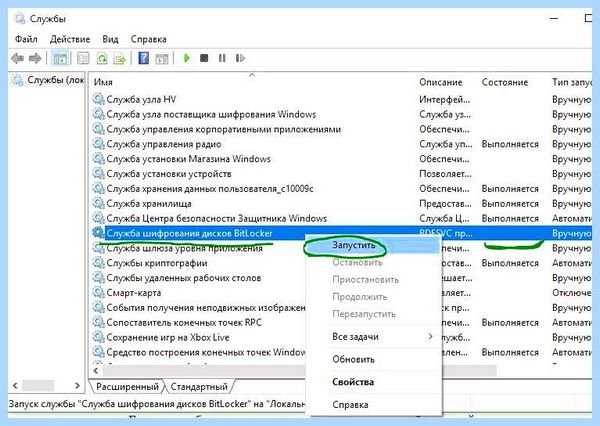Click the Refresh toolbar icon
The image size is (600, 426).
(x=102, y=59)
